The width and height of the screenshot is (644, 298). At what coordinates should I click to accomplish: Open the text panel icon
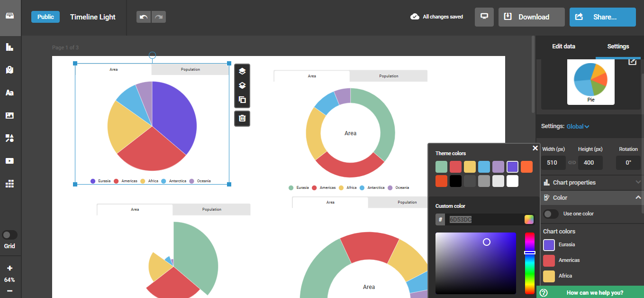(9, 93)
